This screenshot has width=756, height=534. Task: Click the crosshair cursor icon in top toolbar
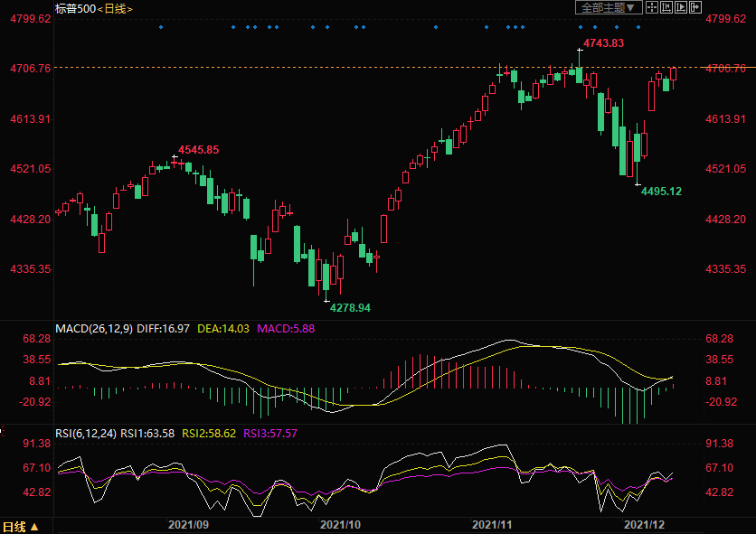tap(653, 7)
